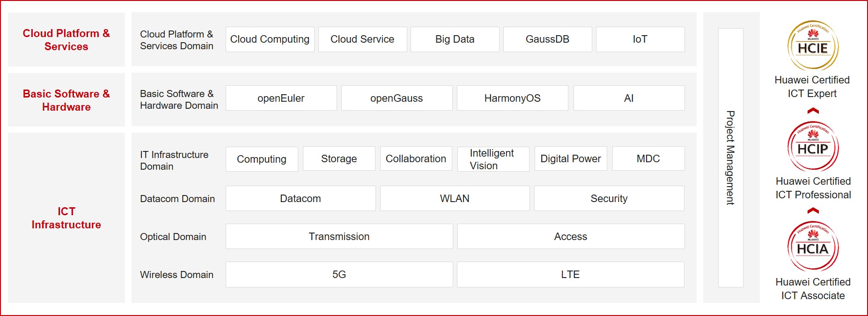The width and height of the screenshot is (868, 316).
Task: Select the WLAN box
Action: [x=455, y=198]
